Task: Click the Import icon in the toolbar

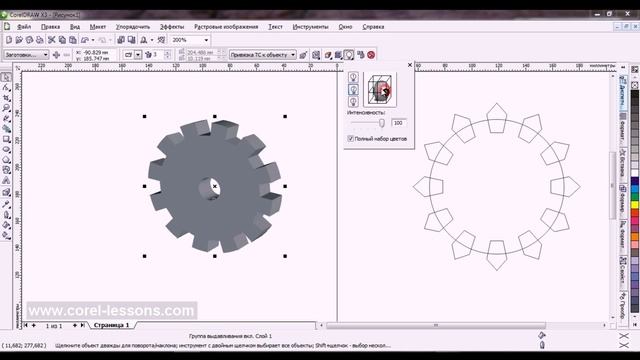Action: [x=121, y=40]
